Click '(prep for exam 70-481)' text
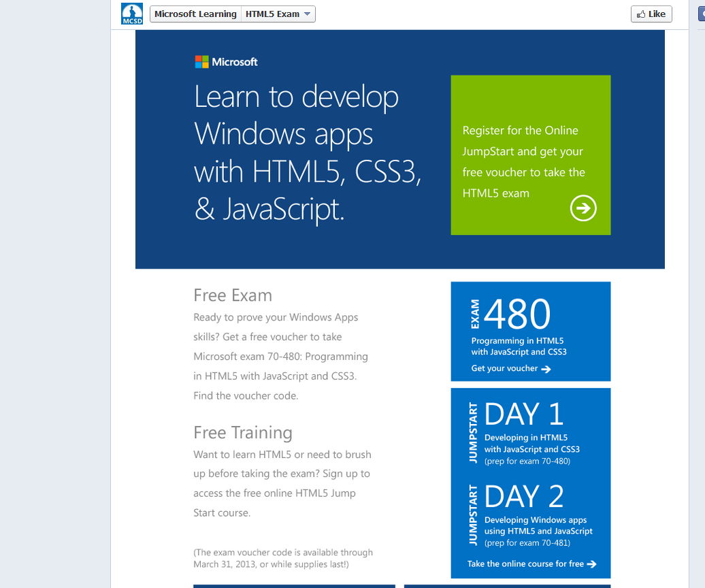The height and width of the screenshot is (588, 705). 527,542
